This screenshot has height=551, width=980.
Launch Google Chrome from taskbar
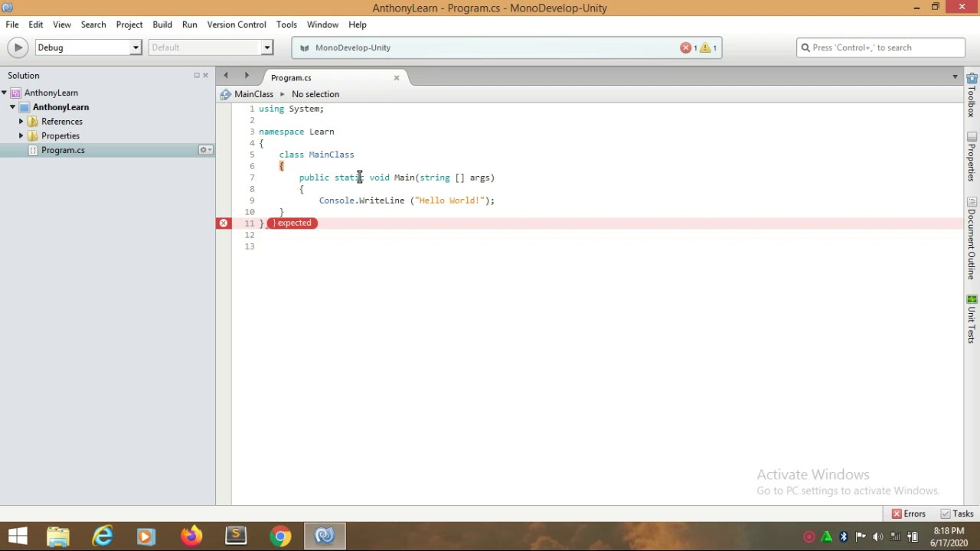tap(280, 536)
